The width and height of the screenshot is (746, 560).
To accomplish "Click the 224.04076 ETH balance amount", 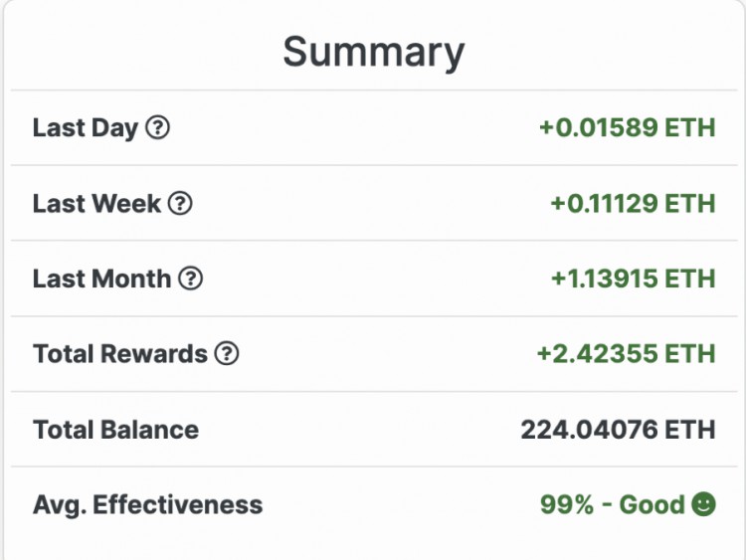I will click(619, 430).
